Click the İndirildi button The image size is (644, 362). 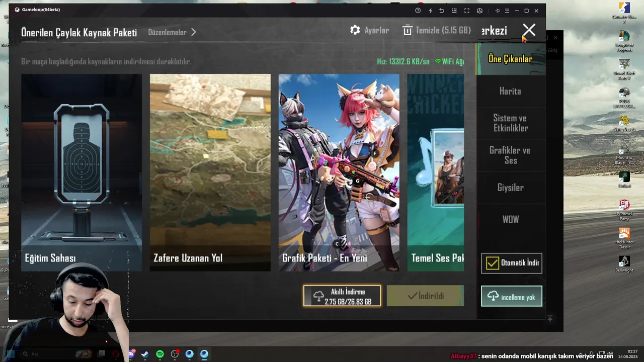(425, 296)
